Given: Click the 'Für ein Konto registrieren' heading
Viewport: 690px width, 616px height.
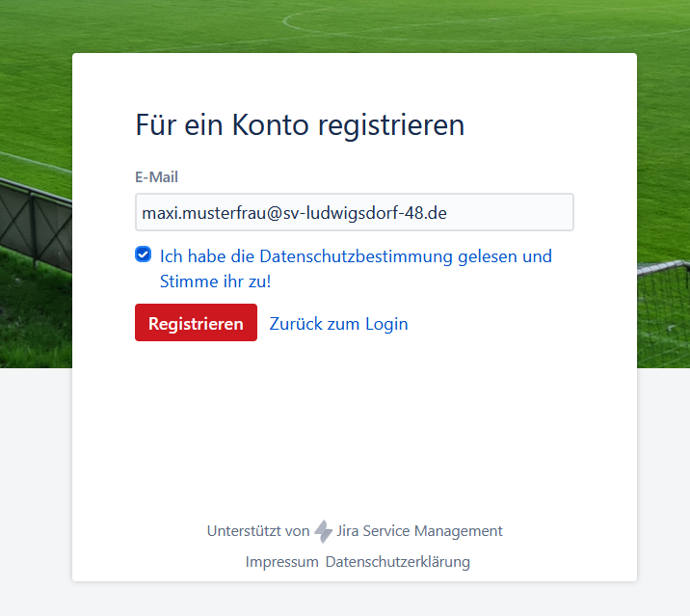Looking at the screenshot, I should (300, 125).
